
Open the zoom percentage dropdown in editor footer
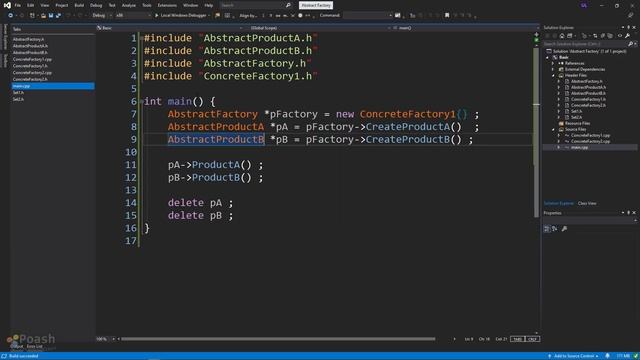tap(113, 339)
